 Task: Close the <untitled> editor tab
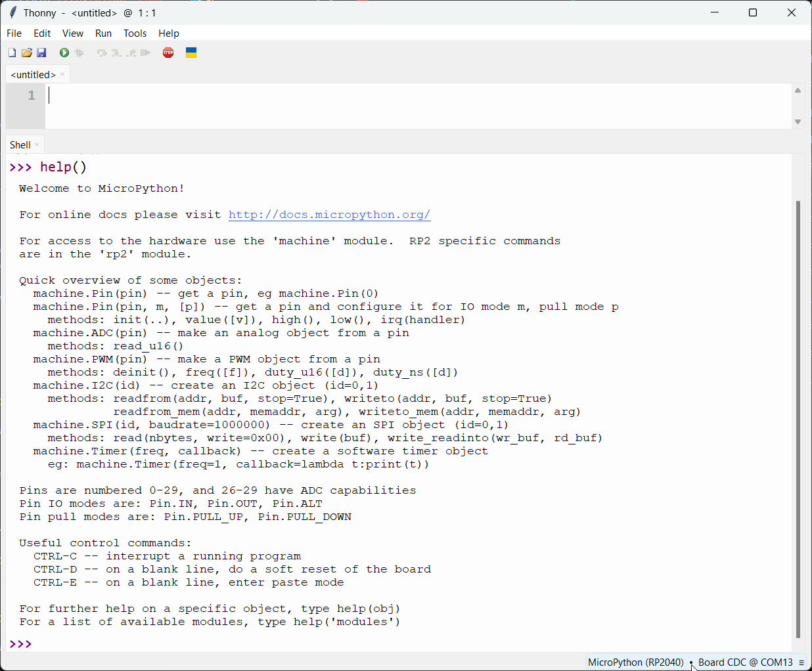(62, 74)
